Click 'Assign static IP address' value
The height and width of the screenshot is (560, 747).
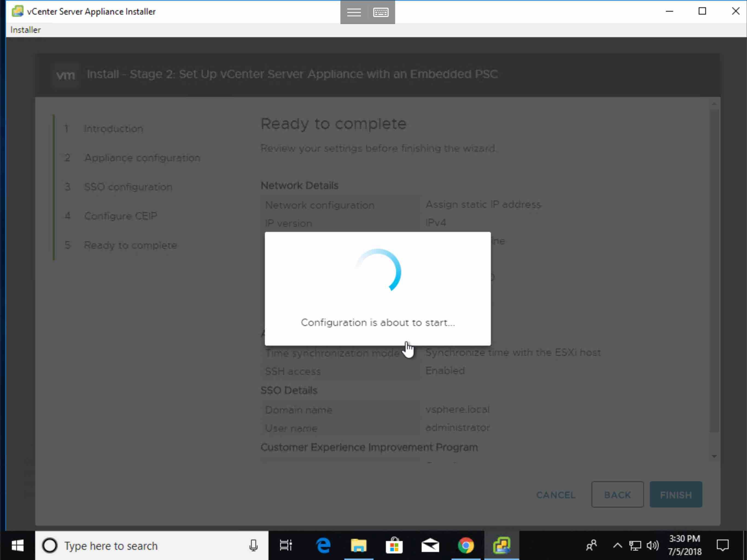tap(483, 204)
